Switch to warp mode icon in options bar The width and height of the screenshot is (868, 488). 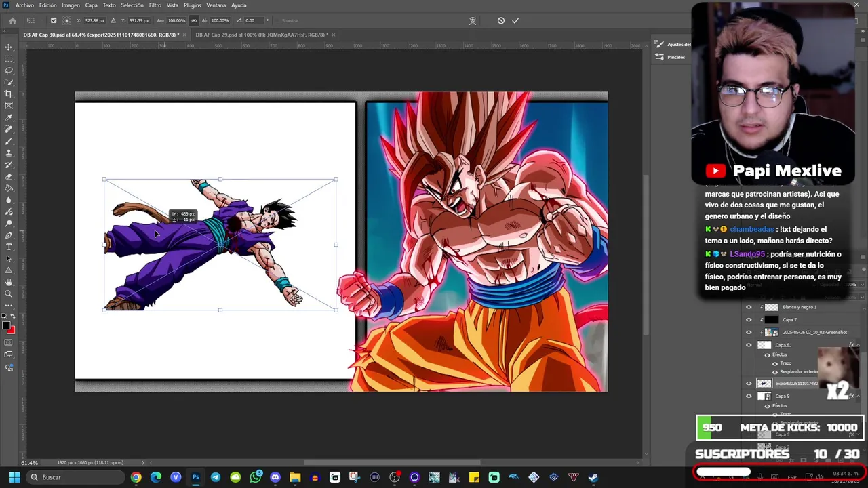tap(473, 20)
